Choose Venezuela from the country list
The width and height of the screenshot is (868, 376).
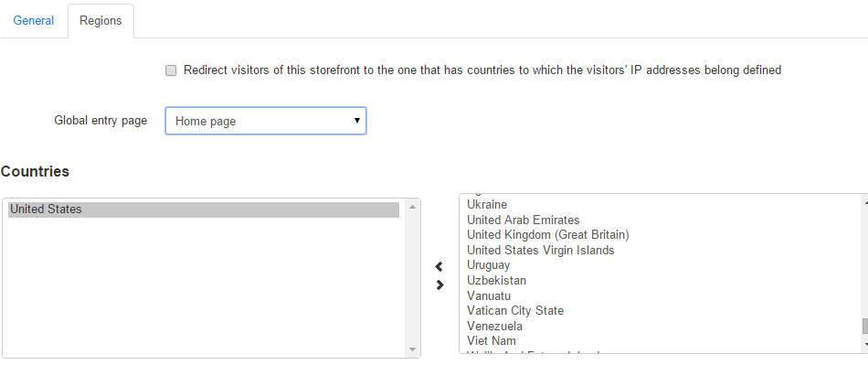pyautogui.click(x=494, y=326)
